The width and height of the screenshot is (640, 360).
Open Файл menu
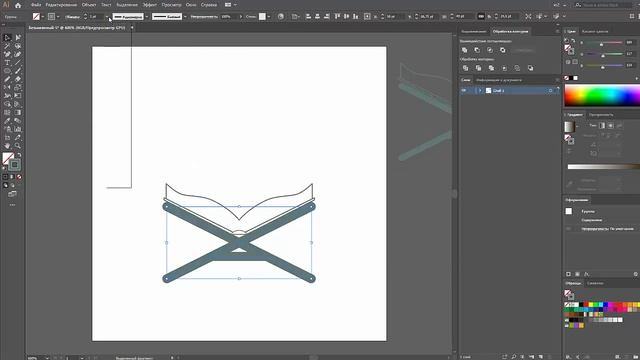pyautogui.click(x=36, y=5)
